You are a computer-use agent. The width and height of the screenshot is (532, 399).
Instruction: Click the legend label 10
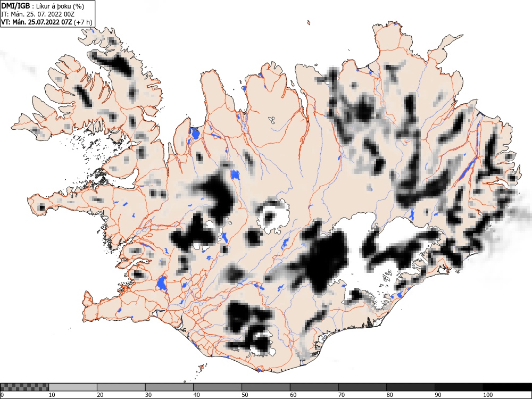coord(52,395)
